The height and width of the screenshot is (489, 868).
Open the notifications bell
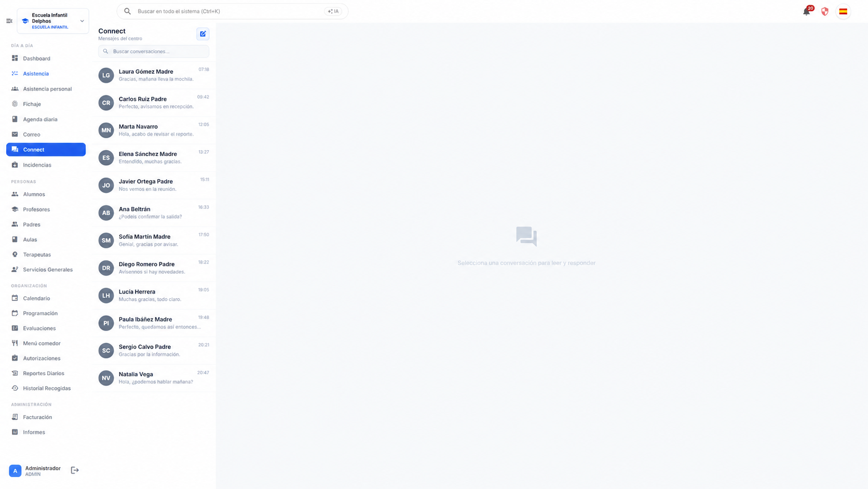[806, 11]
